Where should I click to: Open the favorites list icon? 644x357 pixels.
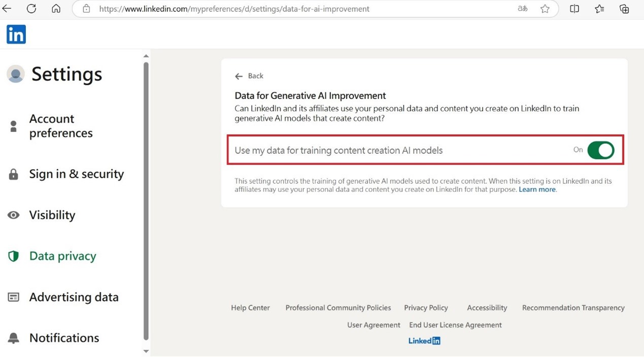[599, 9]
